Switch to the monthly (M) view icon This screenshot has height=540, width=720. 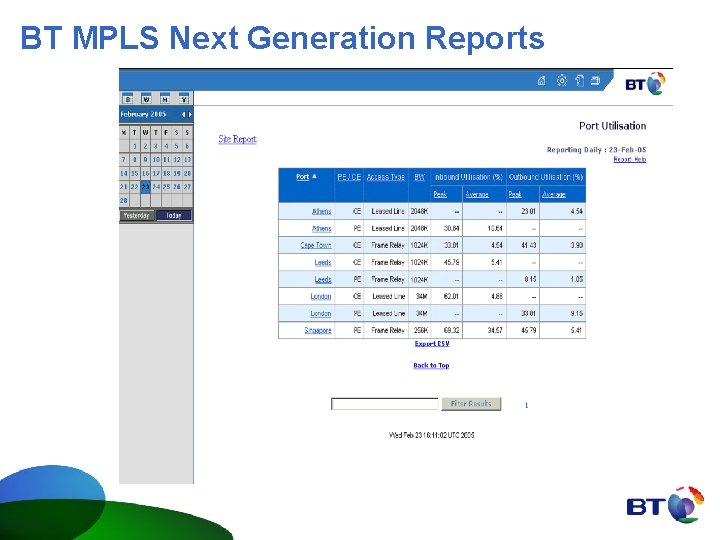click(x=165, y=98)
